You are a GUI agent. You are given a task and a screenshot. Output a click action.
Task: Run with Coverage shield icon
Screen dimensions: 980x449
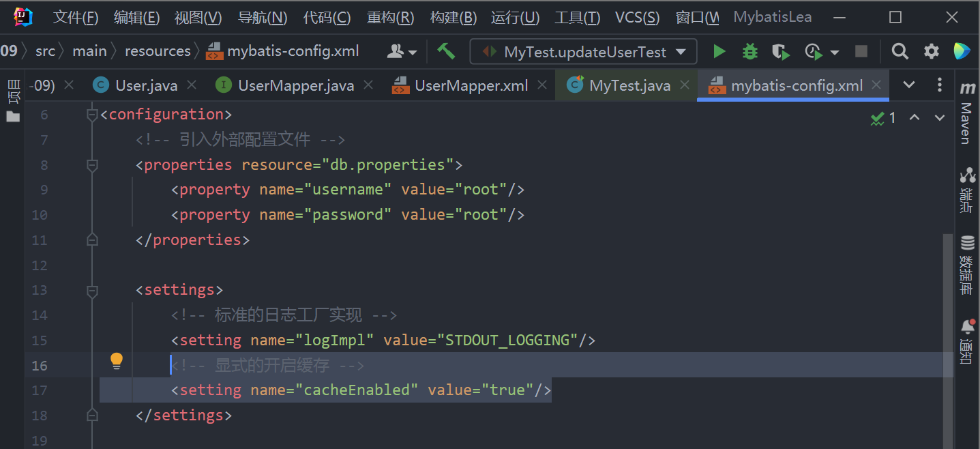(780, 51)
